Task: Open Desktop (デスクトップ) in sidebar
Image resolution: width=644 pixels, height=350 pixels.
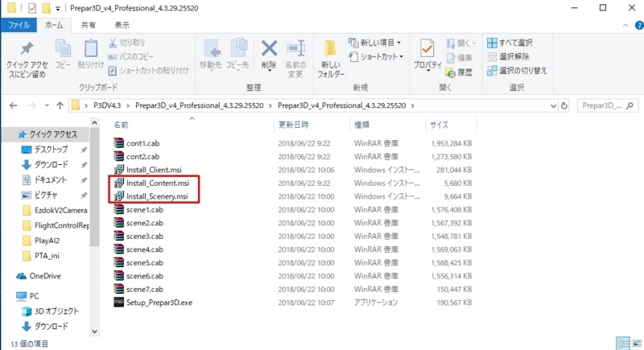Action: point(51,150)
